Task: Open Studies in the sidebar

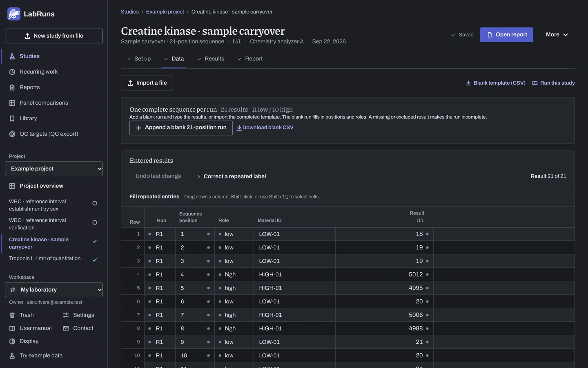Action: click(53, 56)
